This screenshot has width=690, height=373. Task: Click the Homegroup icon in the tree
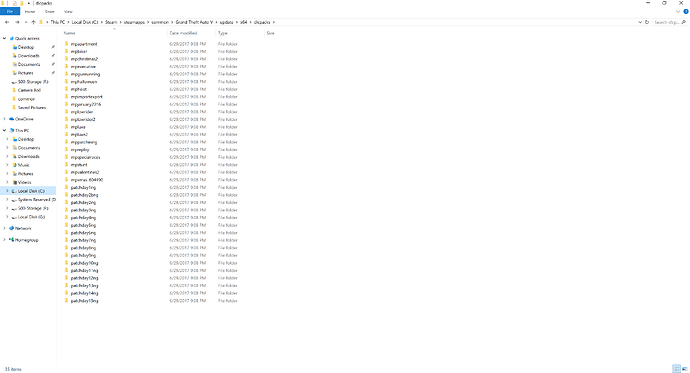pyautogui.click(x=11, y=240)
